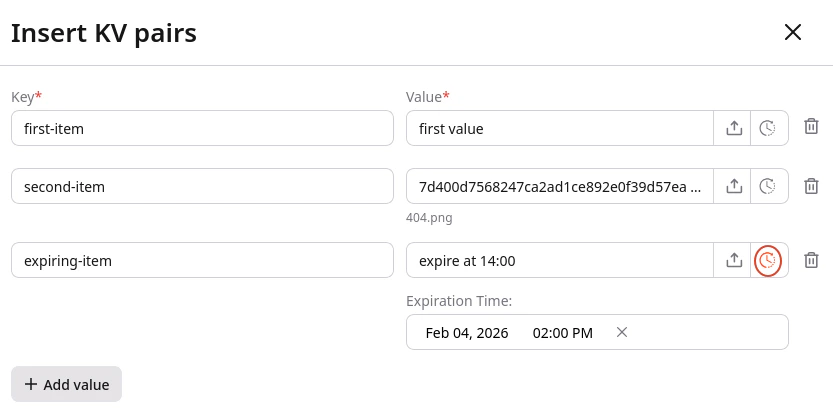
Task: Focus the second-item key field
Action: pos(202,186)
